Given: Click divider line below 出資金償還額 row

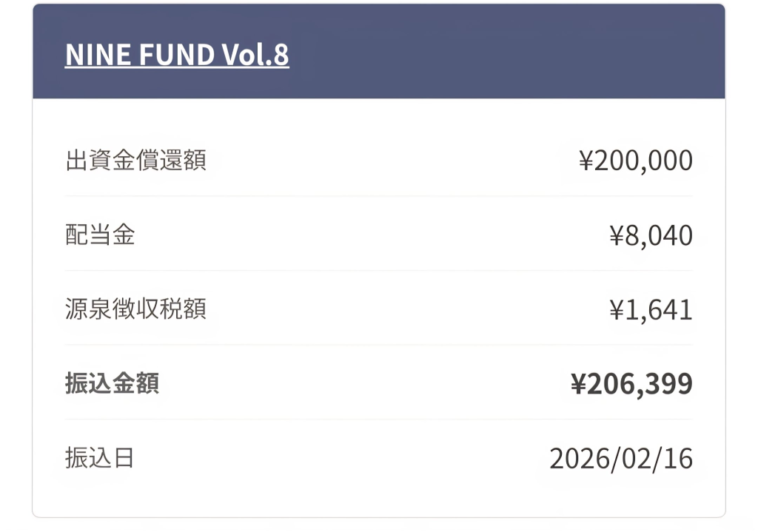Looking at the screenshot, I should coord(378,196).
